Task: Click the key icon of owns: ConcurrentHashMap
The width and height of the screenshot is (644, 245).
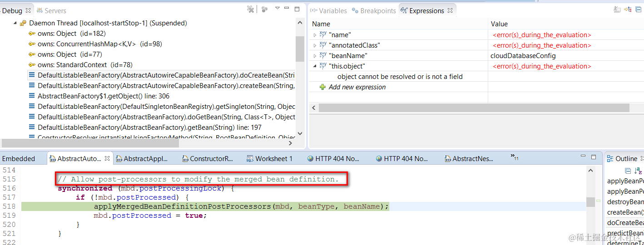Action: pos(32,44)
